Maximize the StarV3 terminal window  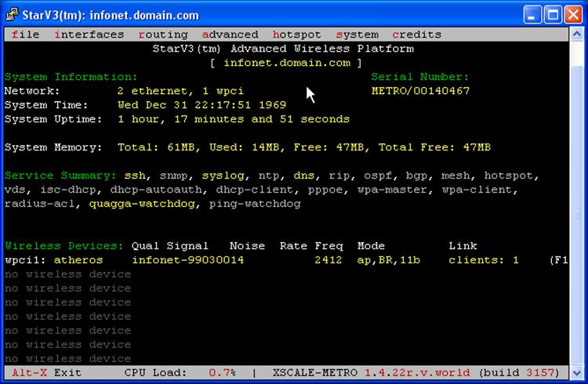pyautogui.click(x=553, y=15)
